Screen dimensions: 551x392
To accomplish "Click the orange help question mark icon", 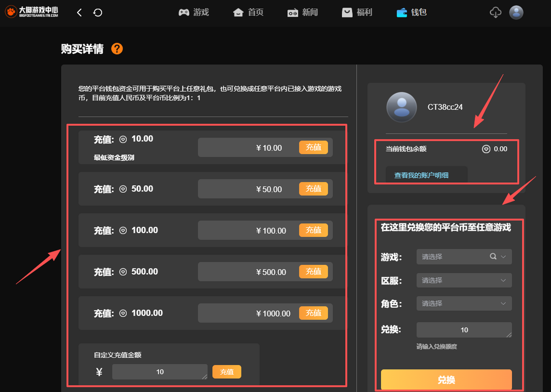I will [x=117, y=49].
